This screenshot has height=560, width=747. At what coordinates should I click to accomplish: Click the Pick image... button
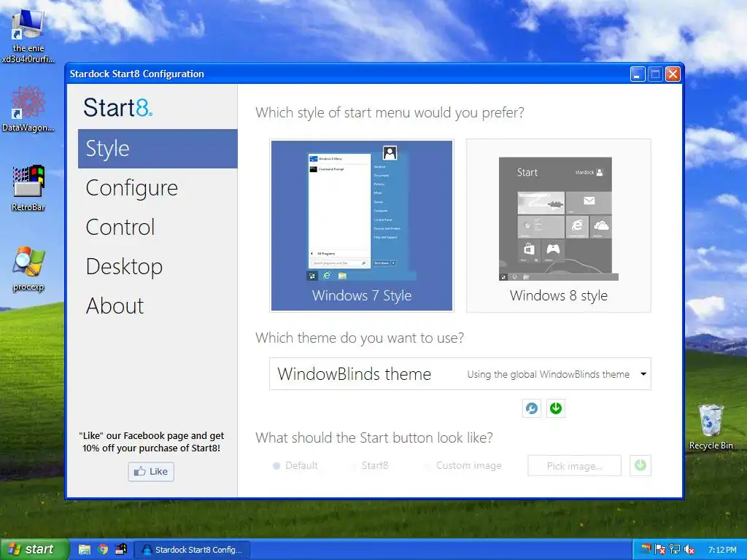pos(575,466)
